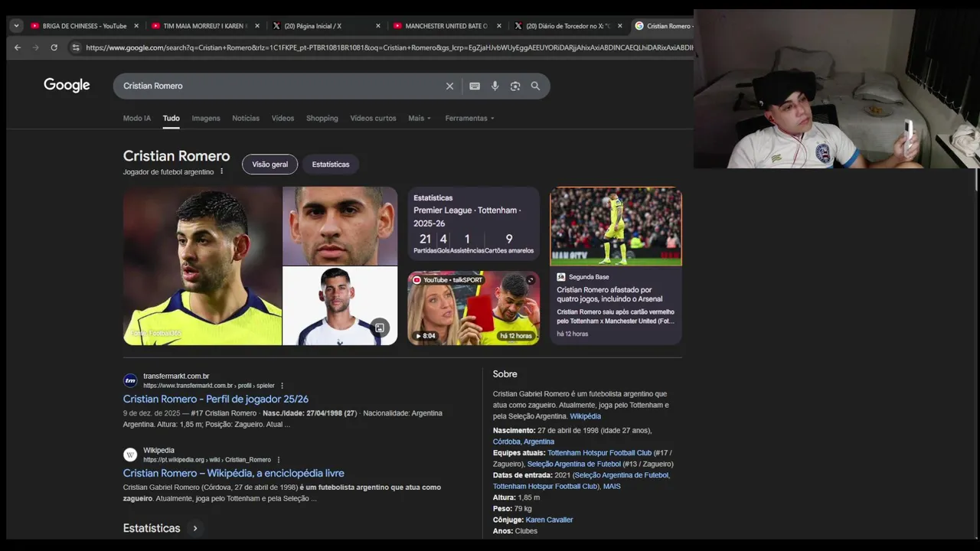
Task: Reload the current page
Action: (54, 47)
